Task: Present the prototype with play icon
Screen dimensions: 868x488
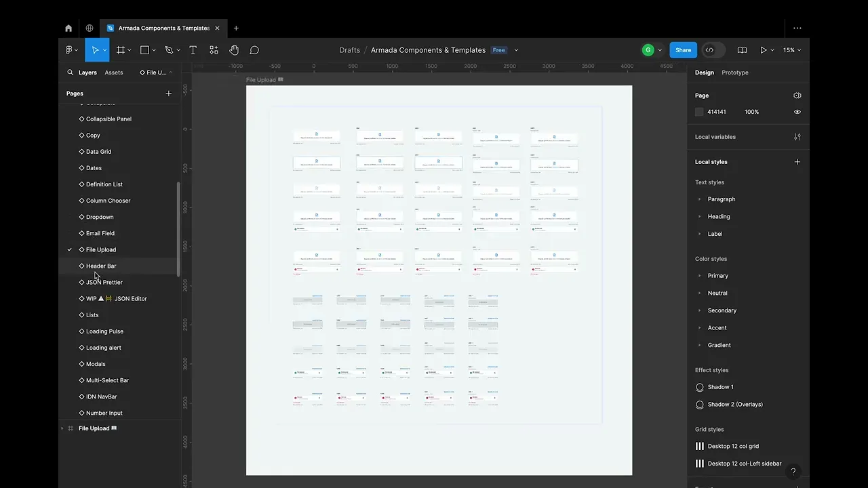Action: [764, 50]
